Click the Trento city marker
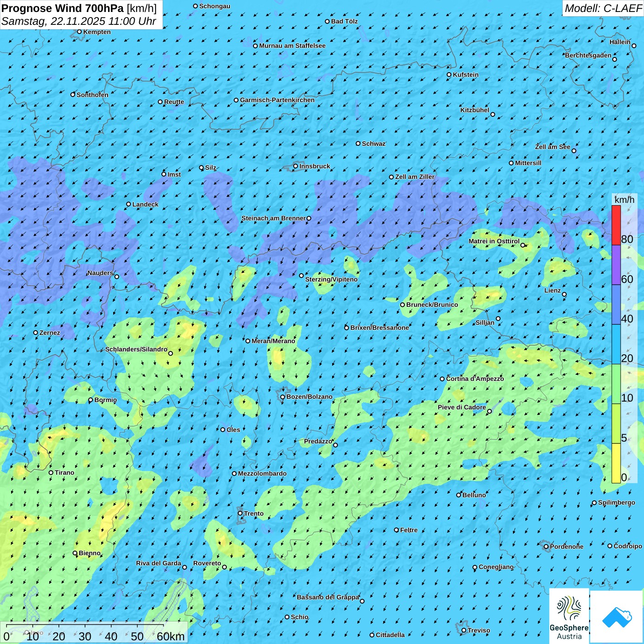The image size is (644, 644). click(240, 513)
